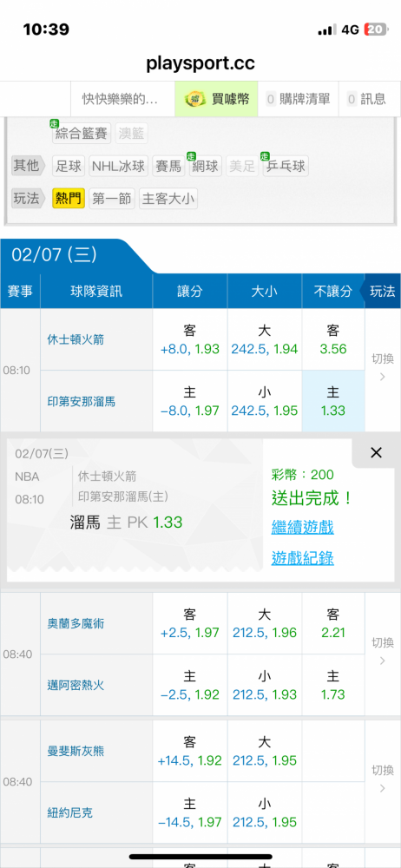Select 網球 sport filter
The image size is (401, 868).
[x=205, y=166]
